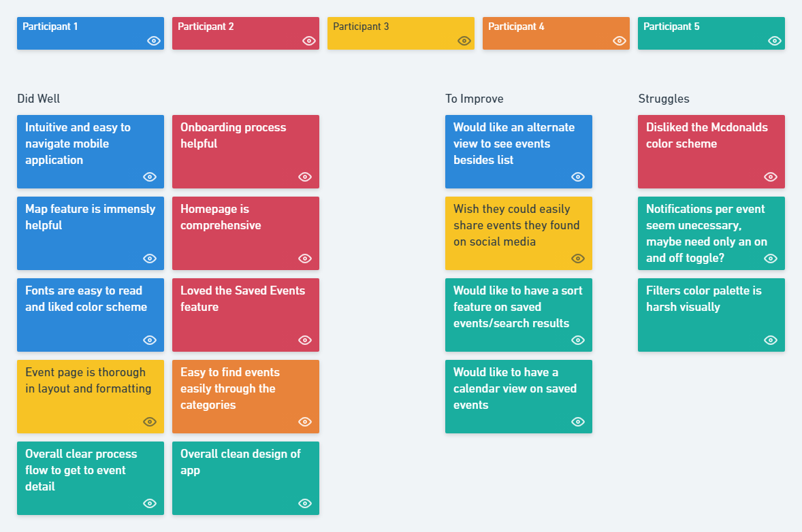This screenshot has width=802, height=532.
Task: Click the 'To Improve' column heading
Action: click(475, 99)
